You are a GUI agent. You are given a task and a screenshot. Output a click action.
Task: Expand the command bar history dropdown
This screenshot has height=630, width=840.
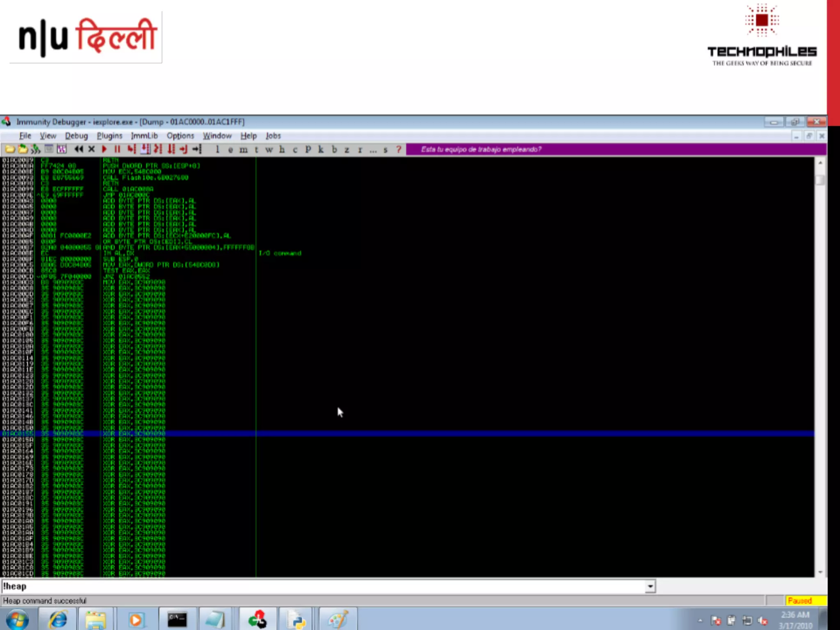point(650,587)
